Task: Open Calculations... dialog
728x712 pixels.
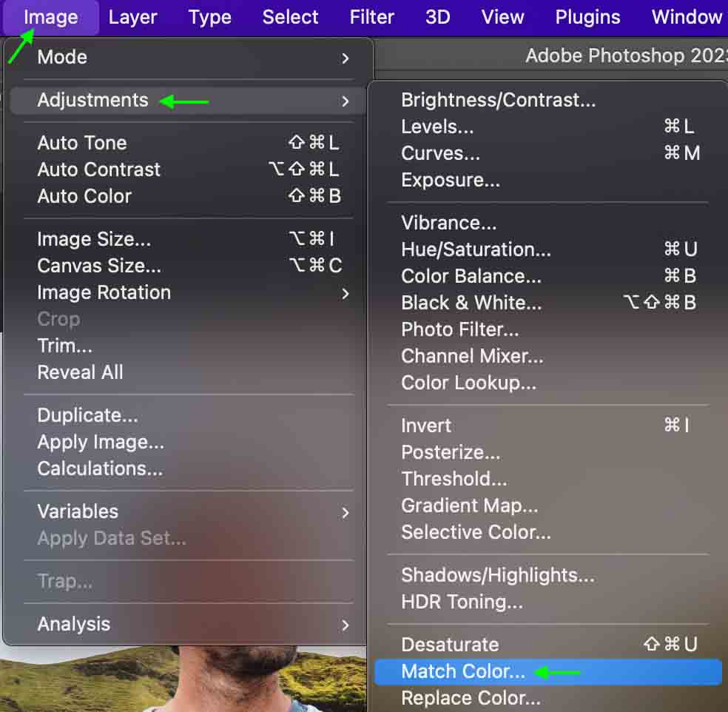Action: 188,468
